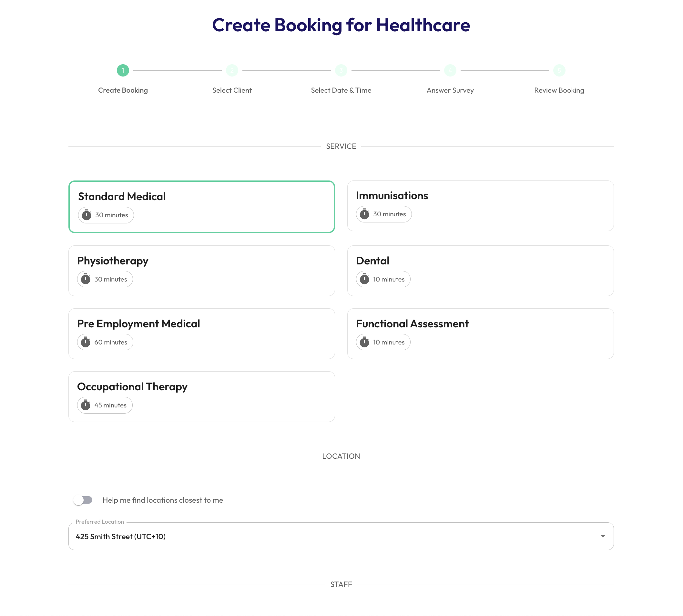Open the Preferred Location dropdown arrow
The width and height of the screenshot is (683, 616).
point(602,536)
